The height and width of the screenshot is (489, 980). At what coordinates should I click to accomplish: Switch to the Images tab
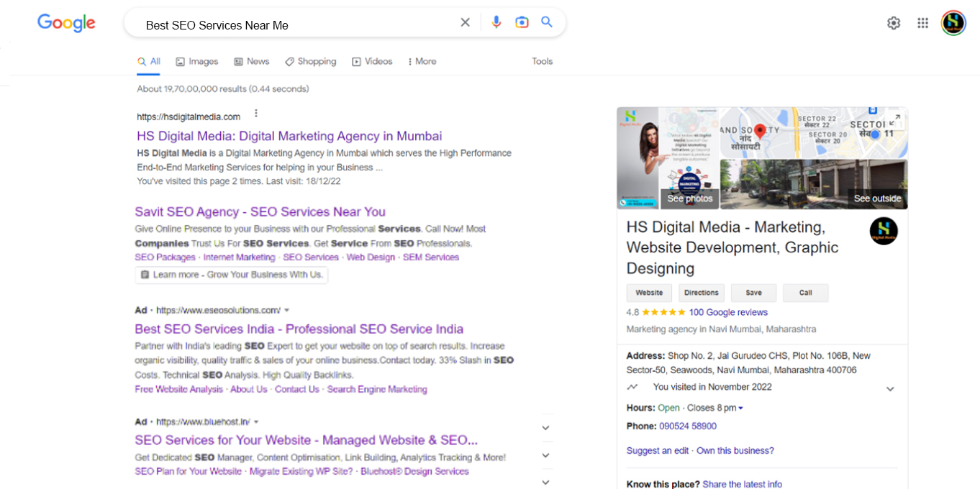point(196,61)
